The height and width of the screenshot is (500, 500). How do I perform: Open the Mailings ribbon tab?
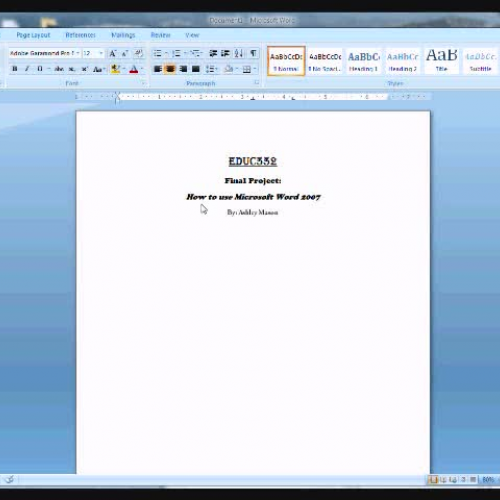coord(123,35)
